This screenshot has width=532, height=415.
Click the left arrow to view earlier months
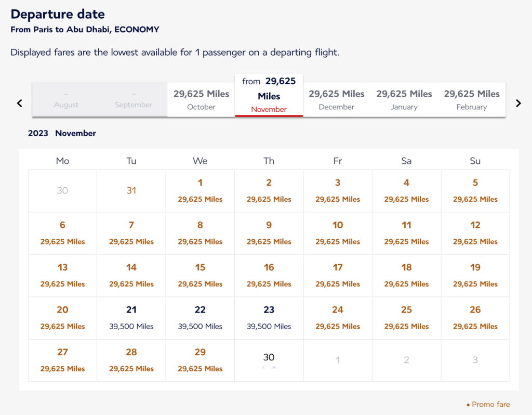click(19, 103)
